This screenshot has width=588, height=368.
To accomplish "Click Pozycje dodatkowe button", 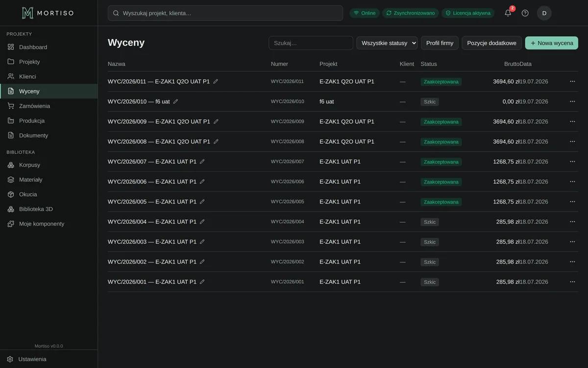I will tap(491, 43).
